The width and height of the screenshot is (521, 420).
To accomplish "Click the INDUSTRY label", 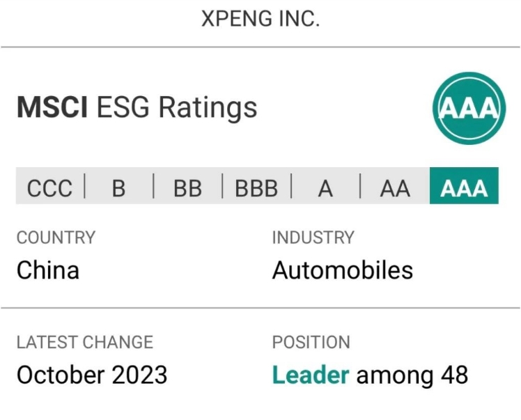I will click(x=313, y=238).
